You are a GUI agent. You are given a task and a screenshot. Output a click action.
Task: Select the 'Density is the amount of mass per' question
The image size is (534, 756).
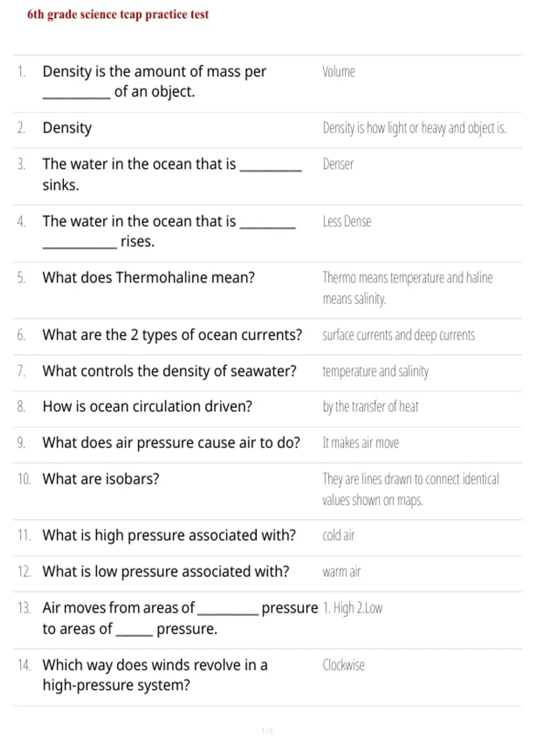pyautogui.click(x=154, y=81)
